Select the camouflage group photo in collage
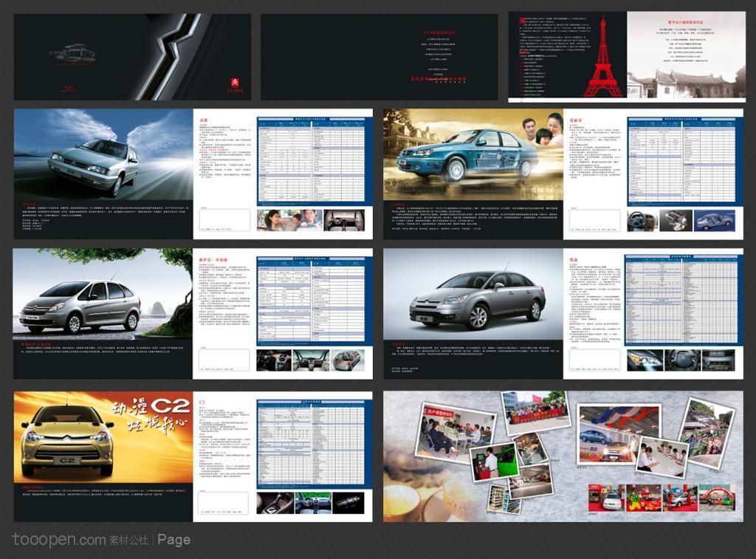 click(707, 434)
